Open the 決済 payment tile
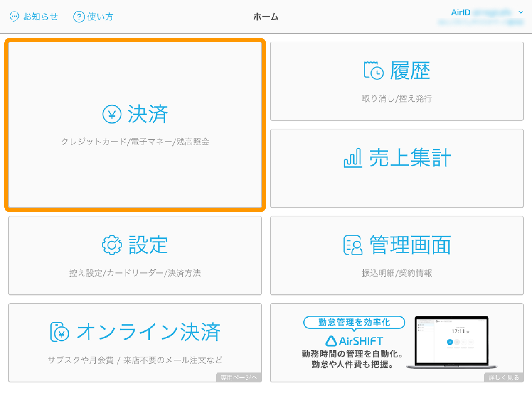532x399 pixels. coord(135,125)
